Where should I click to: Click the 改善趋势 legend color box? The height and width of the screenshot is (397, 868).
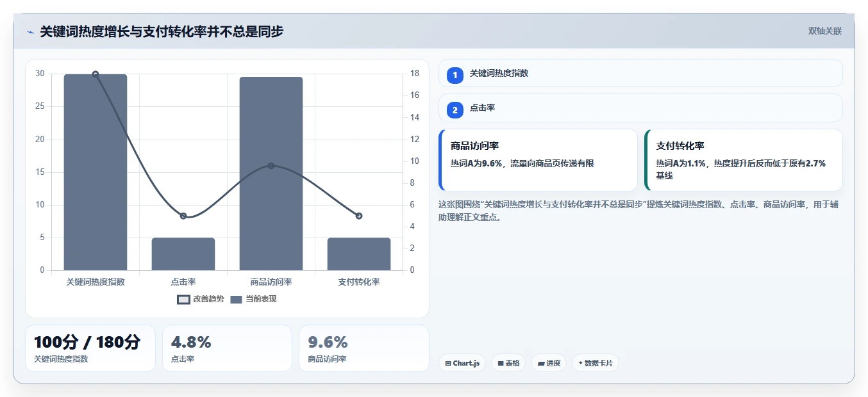click(x=183, y=299)
